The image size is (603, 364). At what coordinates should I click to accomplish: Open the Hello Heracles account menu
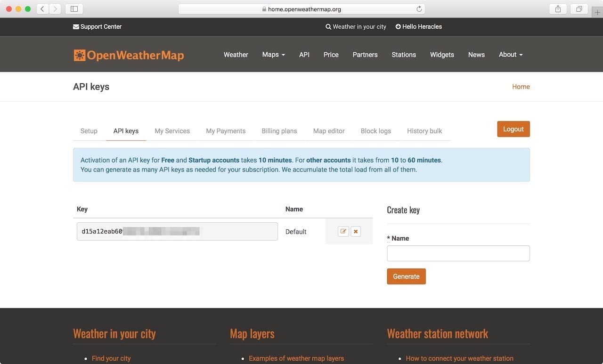click(x=418, y=27)
